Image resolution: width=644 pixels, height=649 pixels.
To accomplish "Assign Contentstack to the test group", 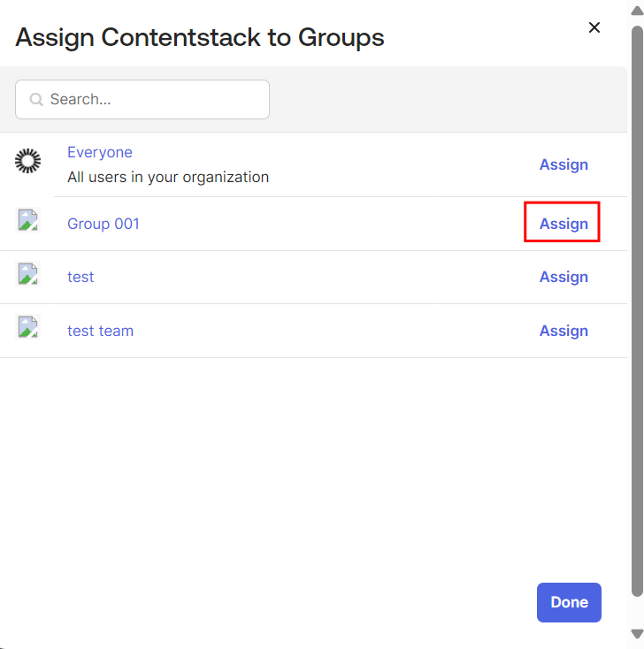I will [x=563, y=277].
